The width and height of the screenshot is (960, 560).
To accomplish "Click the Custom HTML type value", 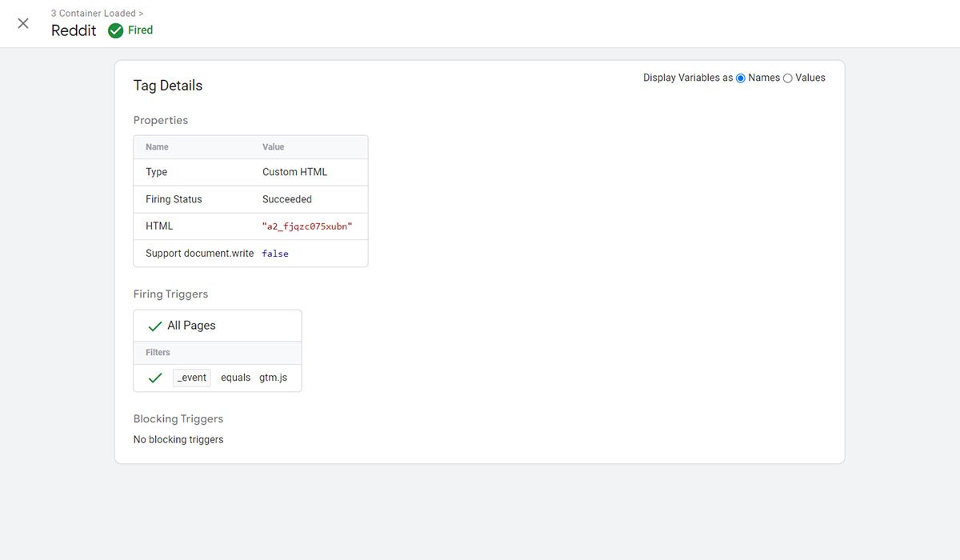I will pos(294,172).
